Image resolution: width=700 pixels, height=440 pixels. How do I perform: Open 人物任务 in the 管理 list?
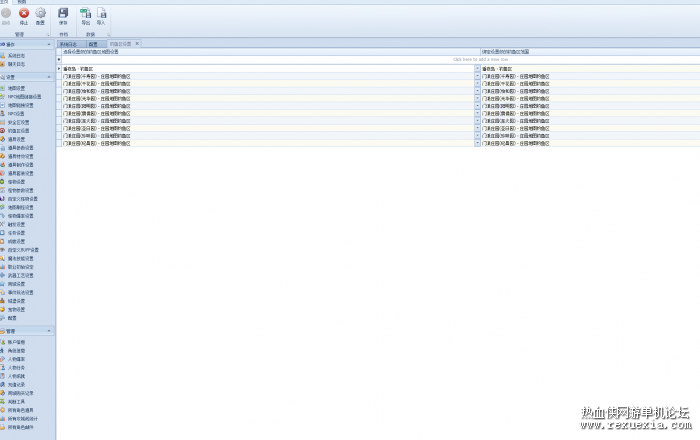coord(16,368)
